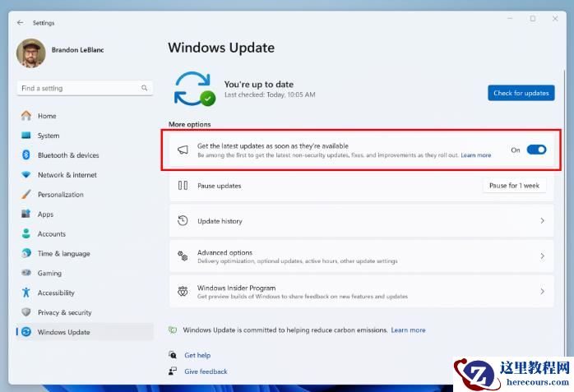Click Brandon LeBlanc account name
Viewport: 574px width, 392px height.
click(77, 50)
